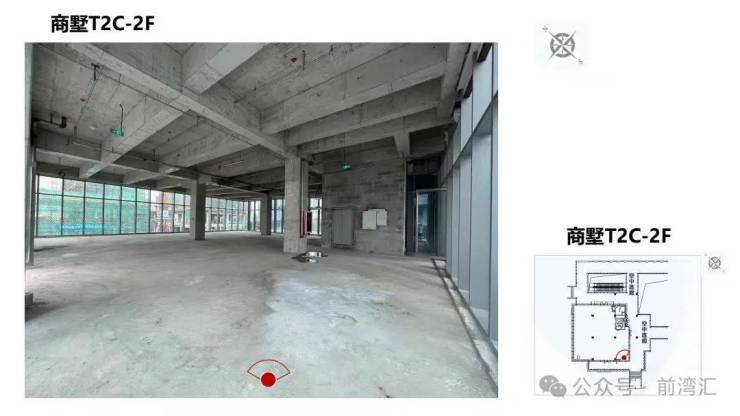Image resolution: width=740 pixels, height=416 pixels.
Task: Click the nearest concrete column in photo
Action: (x=295, y=205)
